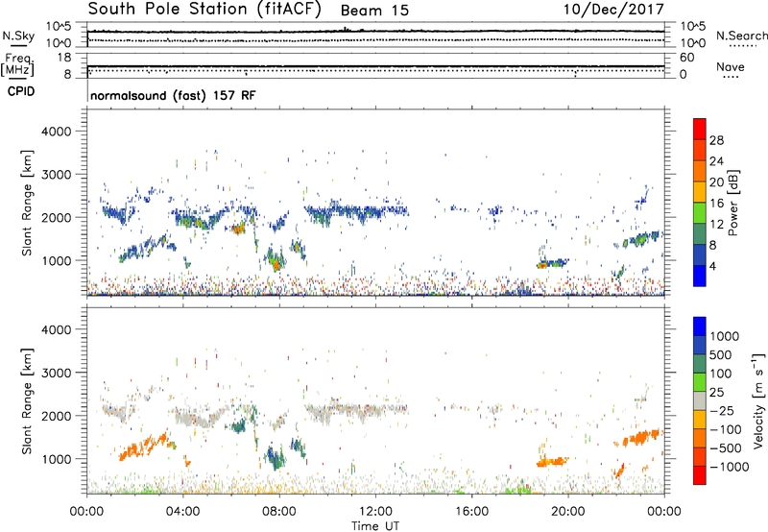This screenshot has width=768, height=532.
Task: Select the '4' power colorbar label
Action: pos(712,266)
